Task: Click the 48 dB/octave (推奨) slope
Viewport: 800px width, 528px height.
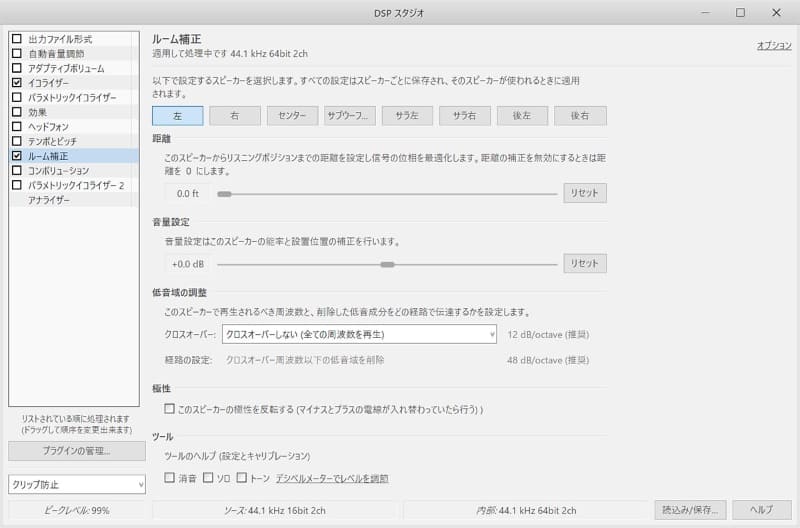Action: pos(548,360)
